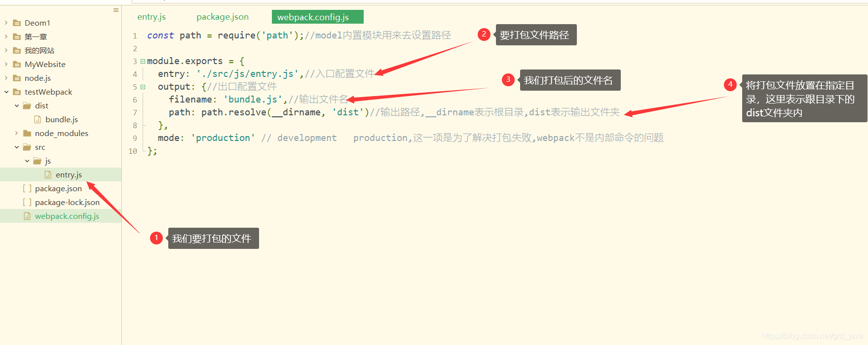Select the testWebpack project label
Screen dimensions: 868x345
(x=48, y=92)
